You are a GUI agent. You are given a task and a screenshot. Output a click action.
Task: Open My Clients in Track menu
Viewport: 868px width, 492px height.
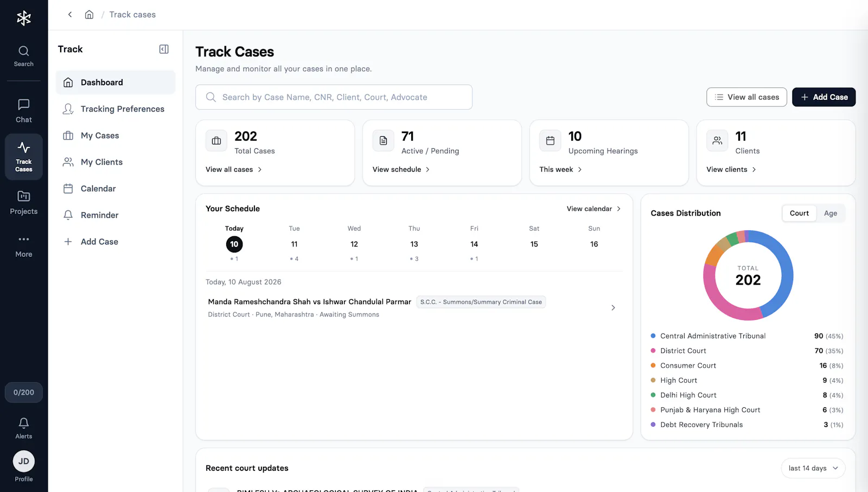[x=115, y=162]
